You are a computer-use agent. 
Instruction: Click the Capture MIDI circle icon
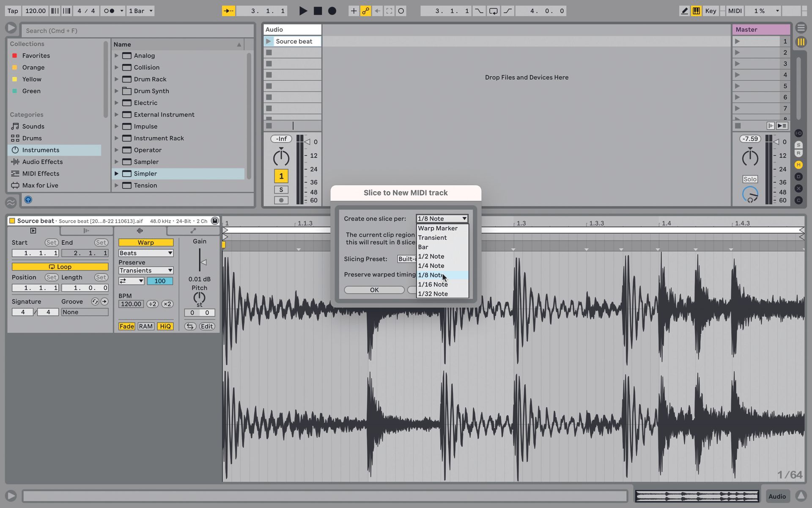click(401, 11)
